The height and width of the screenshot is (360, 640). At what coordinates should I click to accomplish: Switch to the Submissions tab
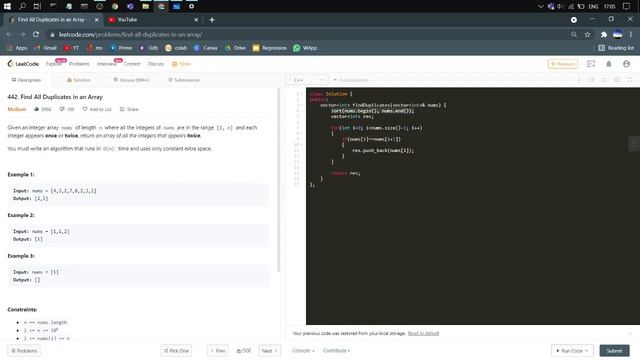(x=184, y=80)
